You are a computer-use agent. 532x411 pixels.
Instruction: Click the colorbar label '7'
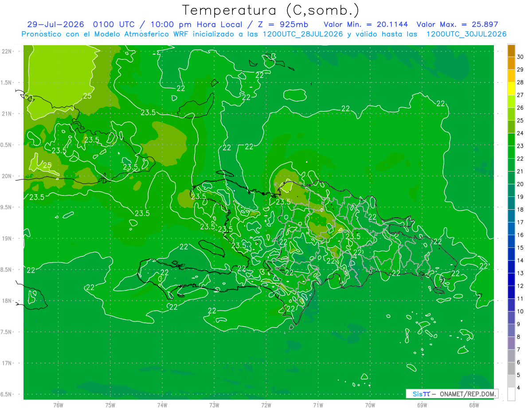(x=519, y=350)
